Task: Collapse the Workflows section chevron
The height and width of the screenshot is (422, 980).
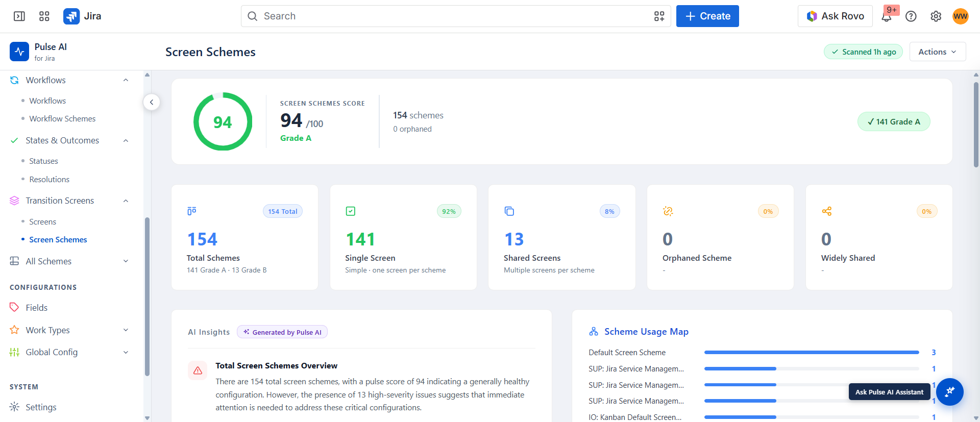Action: 126,80
